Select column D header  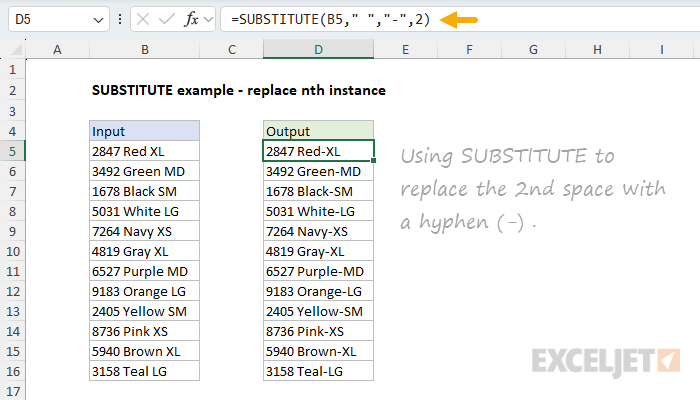pos(318,50)
